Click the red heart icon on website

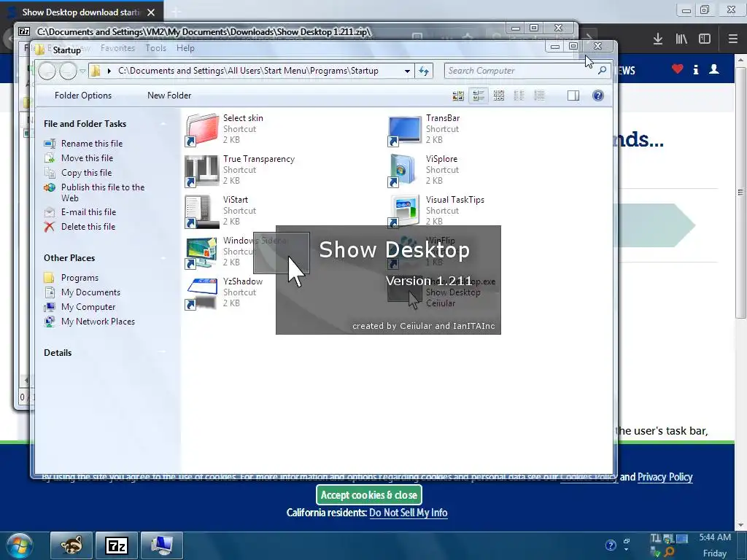677,69
